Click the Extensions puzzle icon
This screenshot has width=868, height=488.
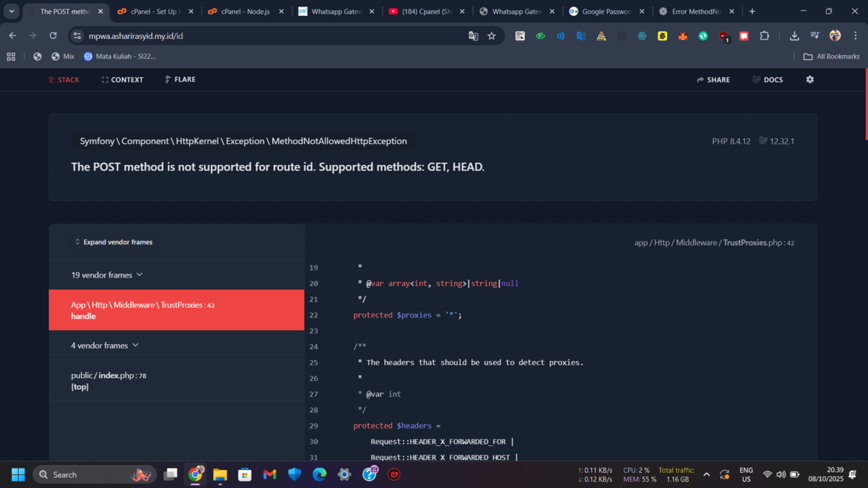point(764,35)
